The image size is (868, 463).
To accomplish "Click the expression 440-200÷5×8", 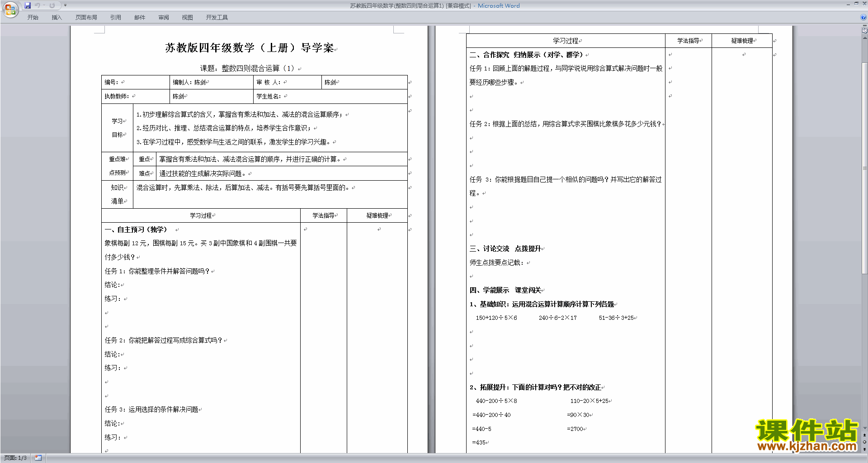I will [496, 401].
